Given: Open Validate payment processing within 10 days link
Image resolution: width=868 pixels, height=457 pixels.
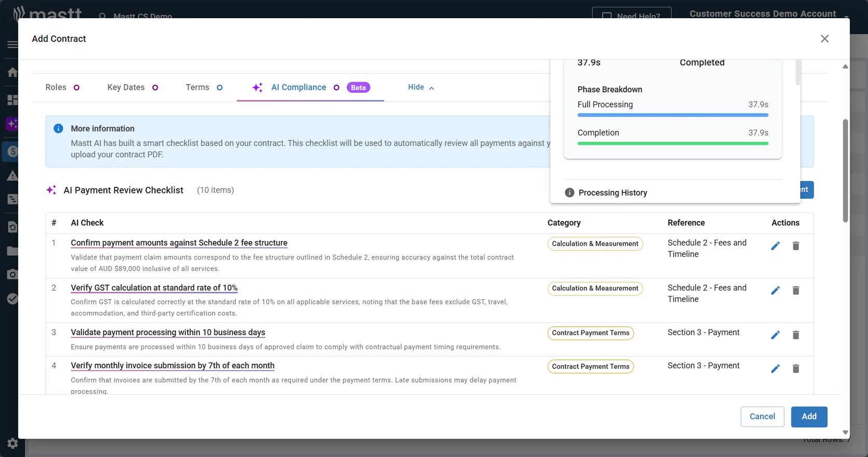Looking at the screenshot, I should (168, 333).
